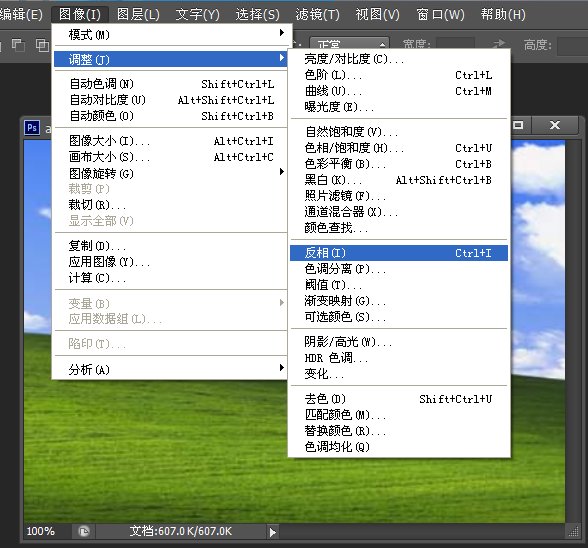Open the 图像(I) menu

80,14
